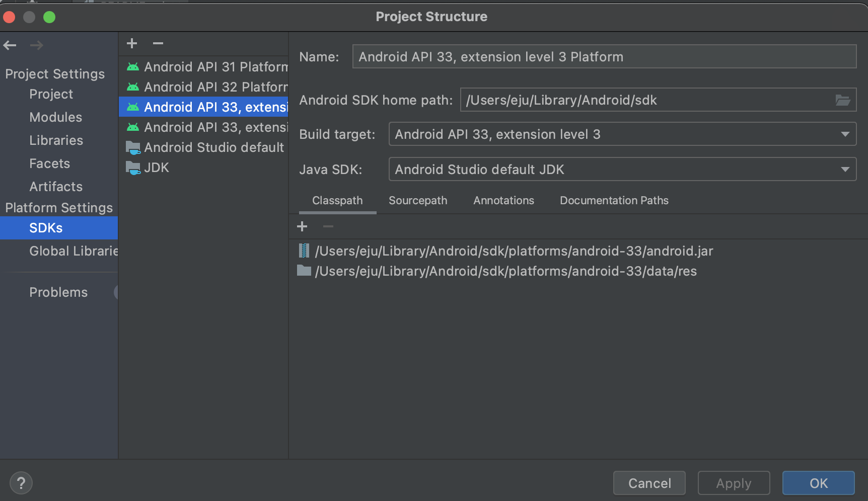Select SDKs under Platform Settings
The width and height of the screenshot is (868, 501).
tap(59, 228)
